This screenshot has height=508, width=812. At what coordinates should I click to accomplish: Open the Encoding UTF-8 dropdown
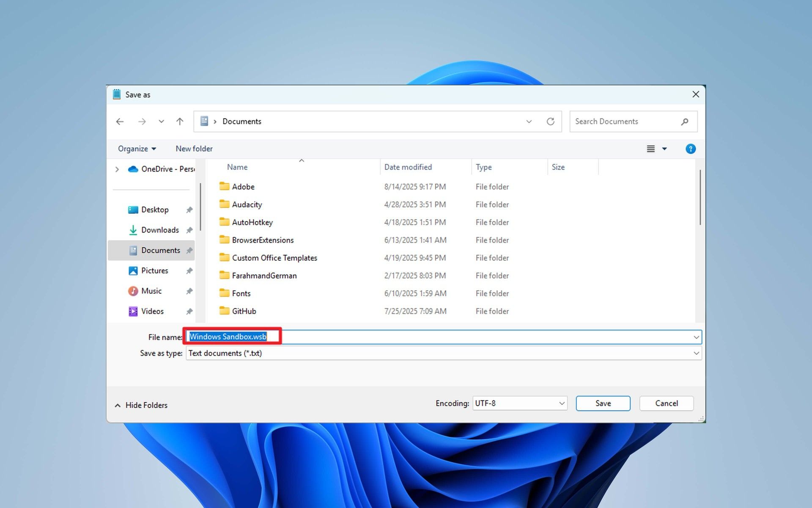[x=520, y=403]
